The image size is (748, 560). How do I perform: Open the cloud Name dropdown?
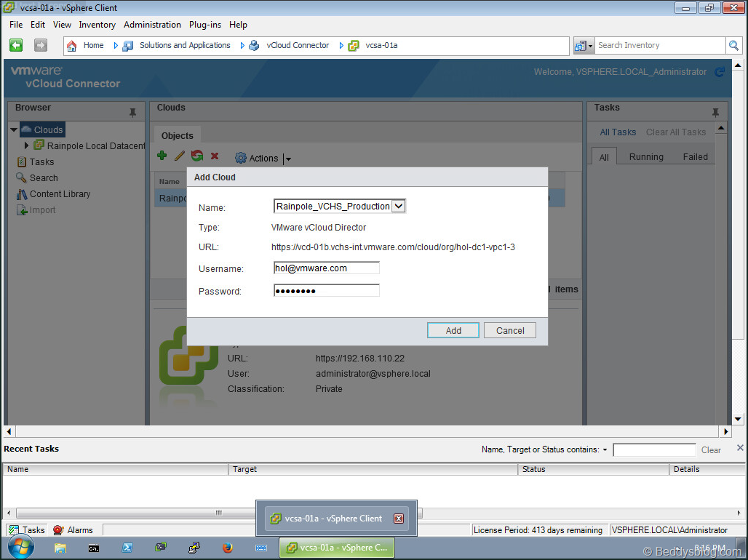point(399,206)
